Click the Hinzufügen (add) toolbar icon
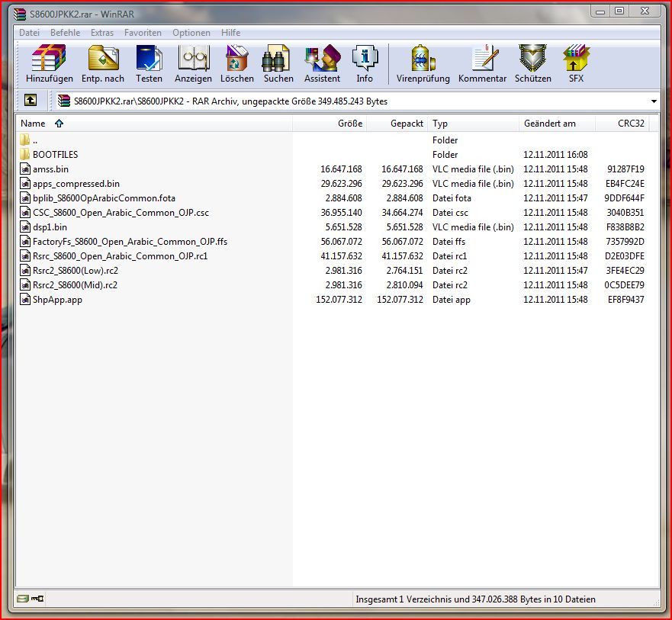This screenshot has width=672, height=620. [x=49, y=58]
